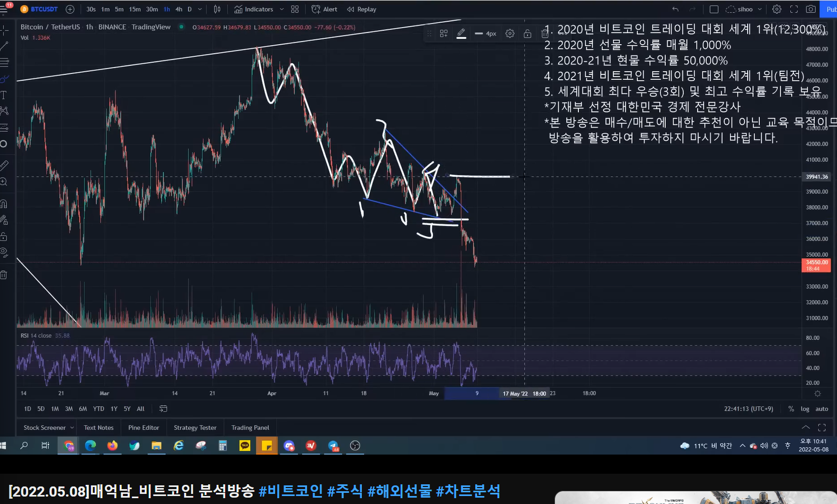Collapse the bottom panel chevron
Screen dimensions: 837x504
pos(806,427)
